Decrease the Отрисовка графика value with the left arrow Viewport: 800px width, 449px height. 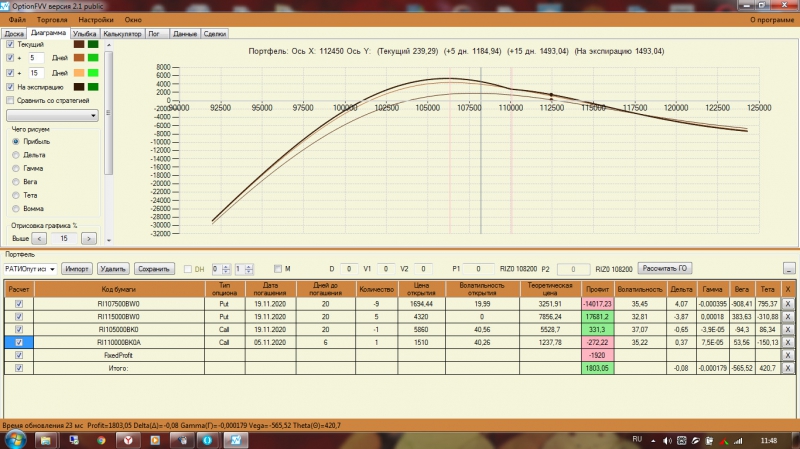tap(39, 238)
